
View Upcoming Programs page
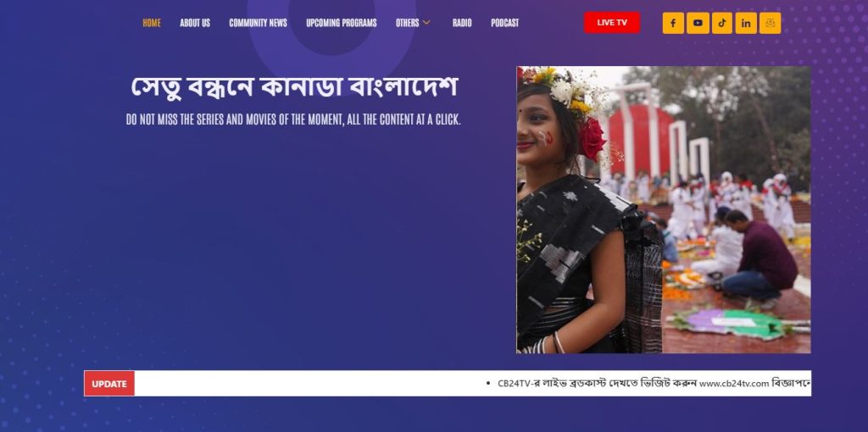pyautogui.click(x=342, y=23)
